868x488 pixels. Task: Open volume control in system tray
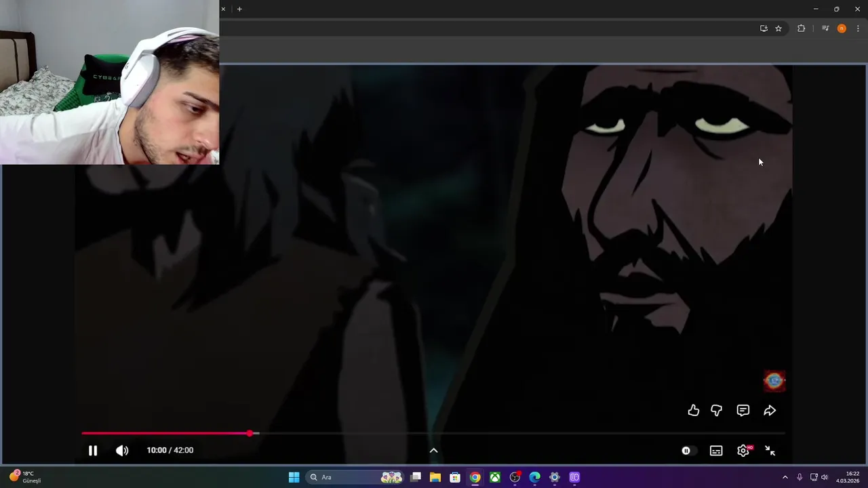click(x=825, y=477)
